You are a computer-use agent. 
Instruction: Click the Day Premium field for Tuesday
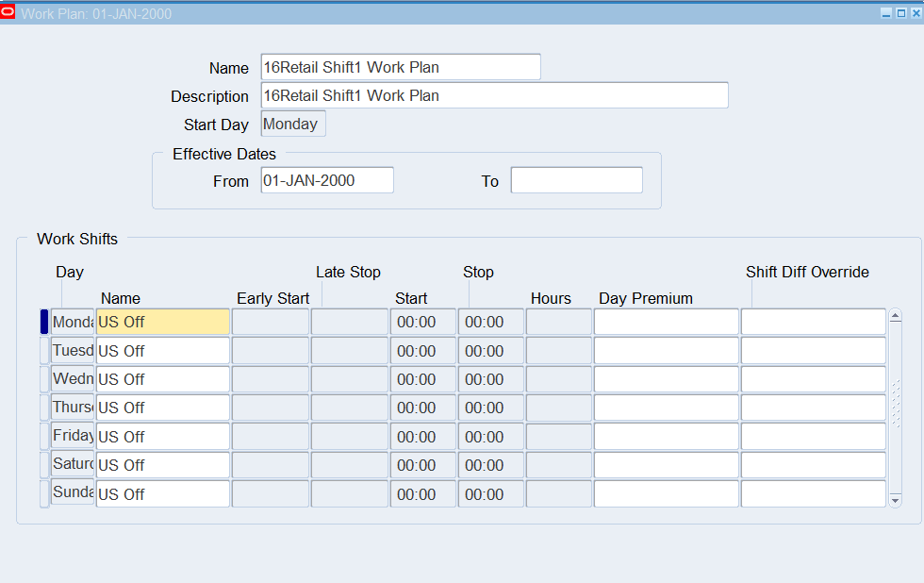[666, 351]
